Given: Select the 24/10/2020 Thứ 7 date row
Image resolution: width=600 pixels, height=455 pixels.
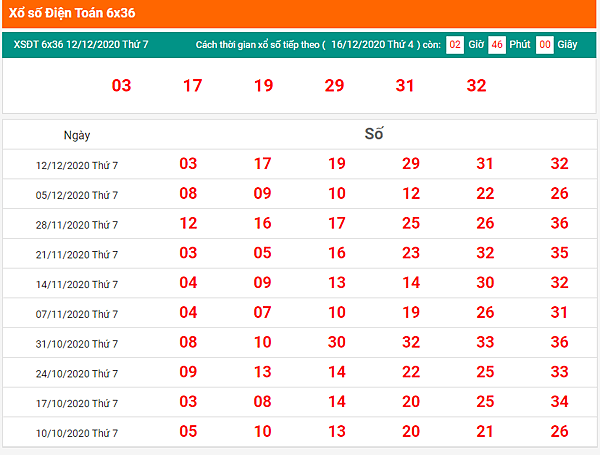Looking at the screenshot, I should (300, 372).
